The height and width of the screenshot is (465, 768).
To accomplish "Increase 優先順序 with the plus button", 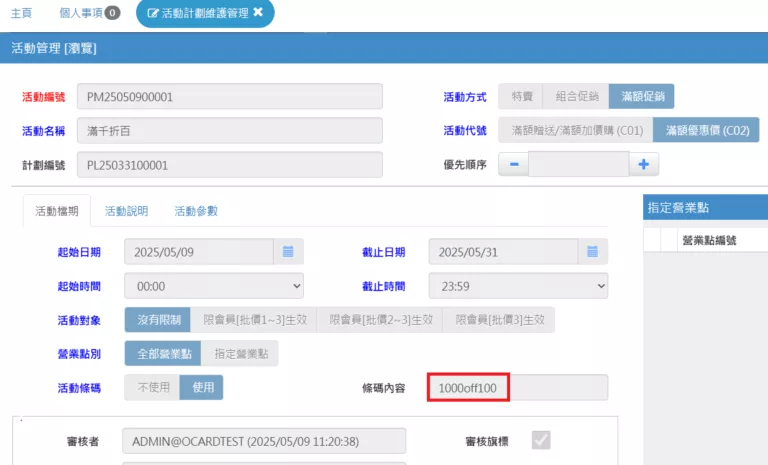I will tap(643, 164).
